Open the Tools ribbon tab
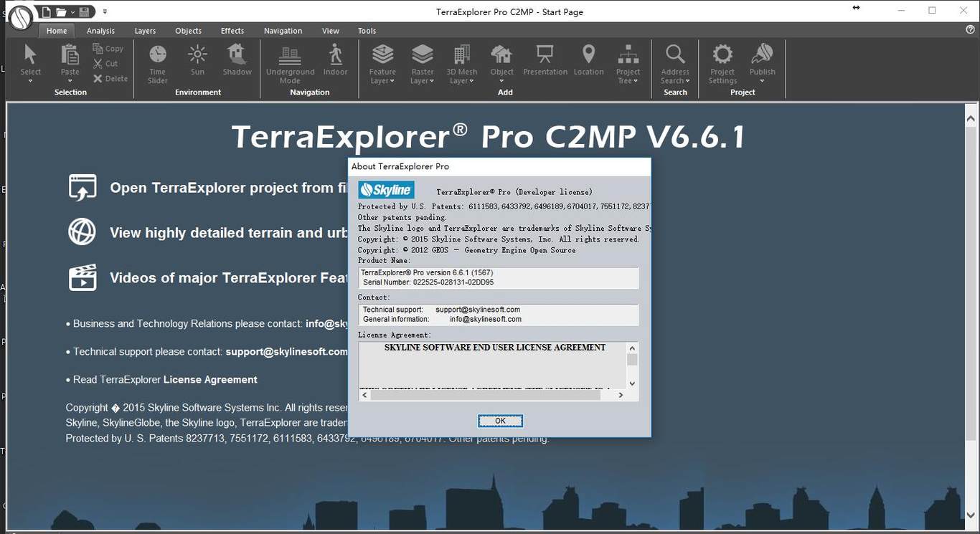This screenshot has height=534, width=980. 367,31
